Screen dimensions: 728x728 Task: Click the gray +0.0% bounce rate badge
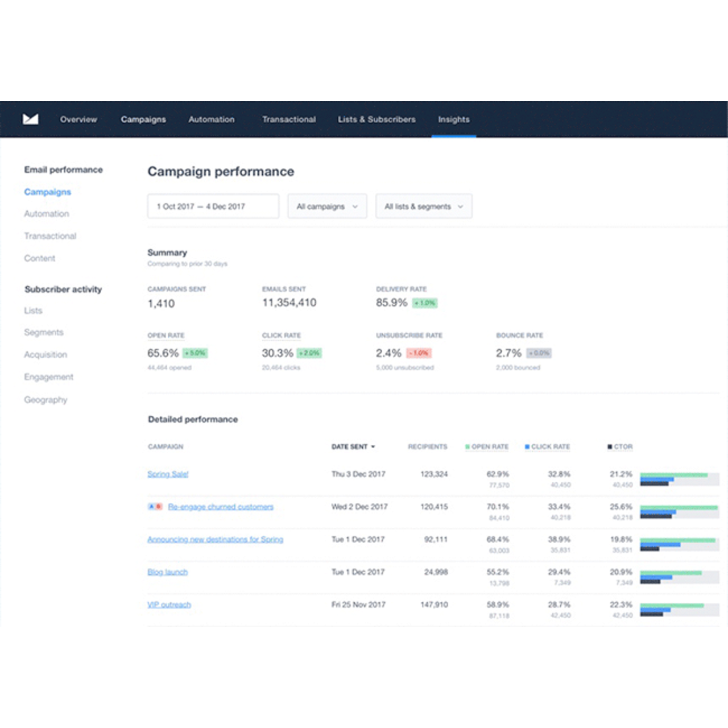538,353
